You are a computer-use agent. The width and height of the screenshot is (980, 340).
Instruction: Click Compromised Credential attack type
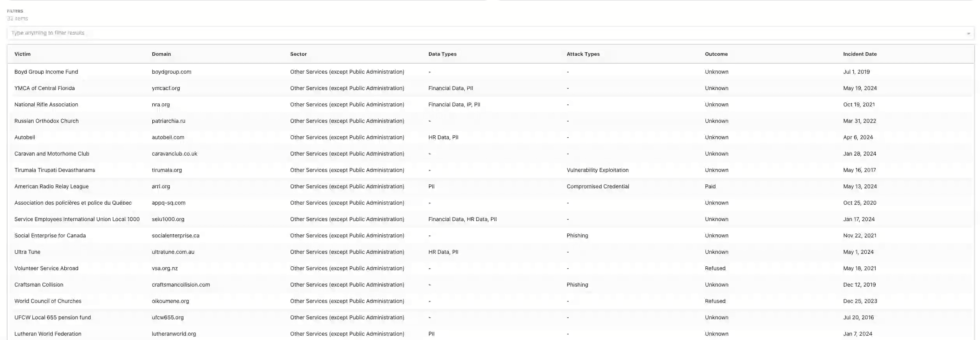coord(598,186)
